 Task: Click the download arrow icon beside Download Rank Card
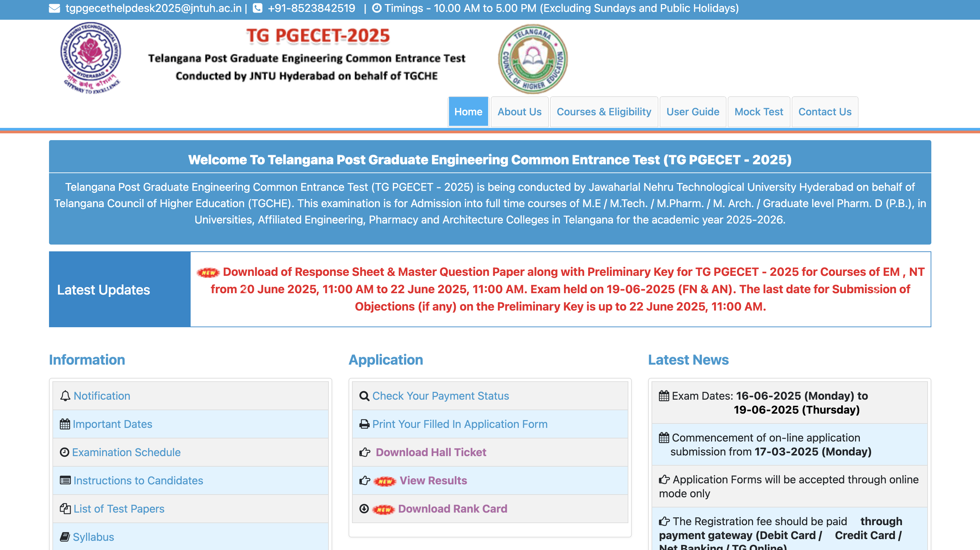click(364, 508)
